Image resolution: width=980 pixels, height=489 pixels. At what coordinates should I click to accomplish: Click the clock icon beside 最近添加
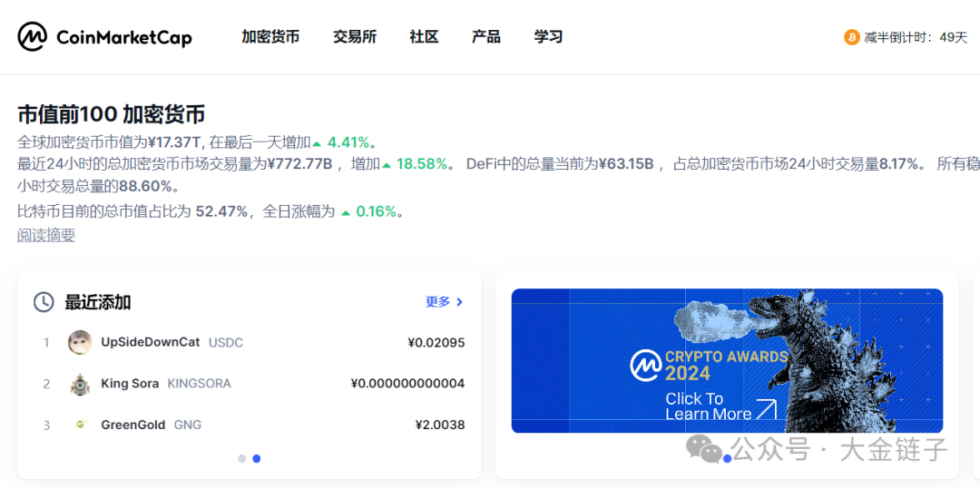44,302
